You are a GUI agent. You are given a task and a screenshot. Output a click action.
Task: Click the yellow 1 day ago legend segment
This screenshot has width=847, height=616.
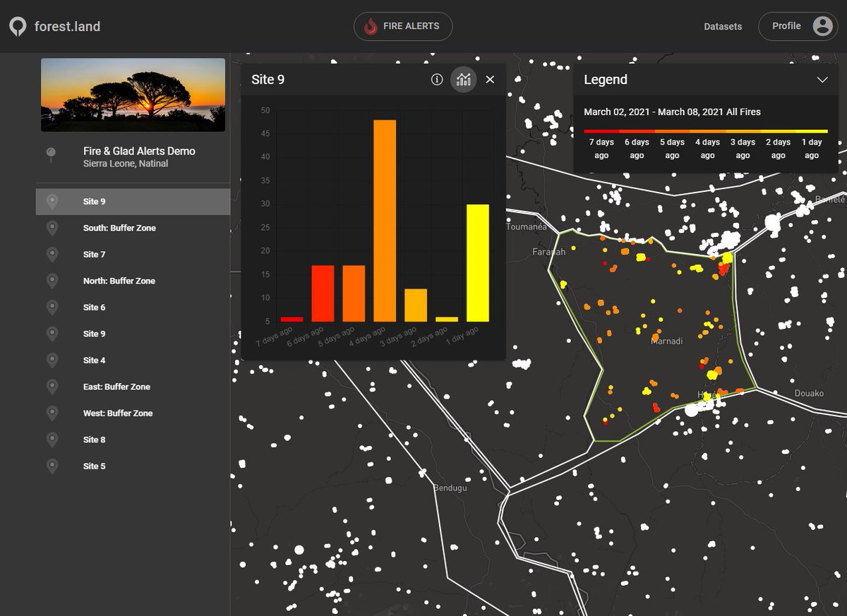[812, 131]
